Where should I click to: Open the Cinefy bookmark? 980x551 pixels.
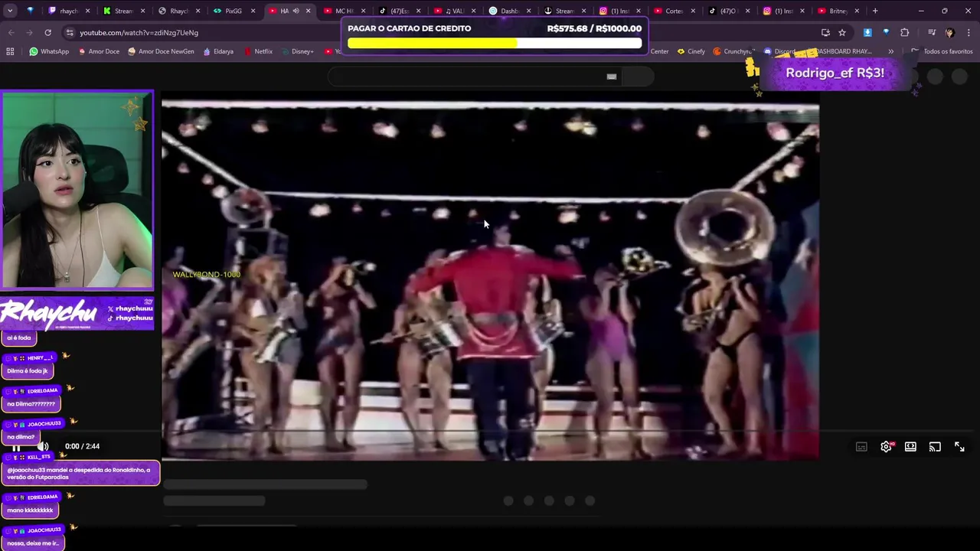pos(691,51)
